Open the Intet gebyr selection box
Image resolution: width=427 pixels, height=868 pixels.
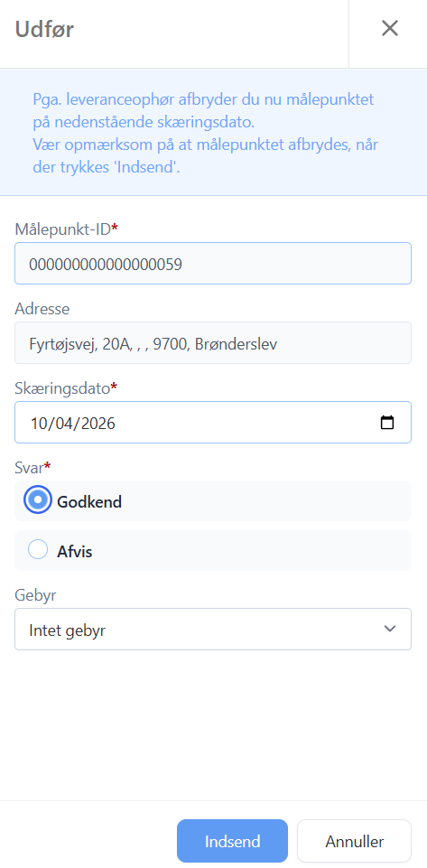[213, 629]
